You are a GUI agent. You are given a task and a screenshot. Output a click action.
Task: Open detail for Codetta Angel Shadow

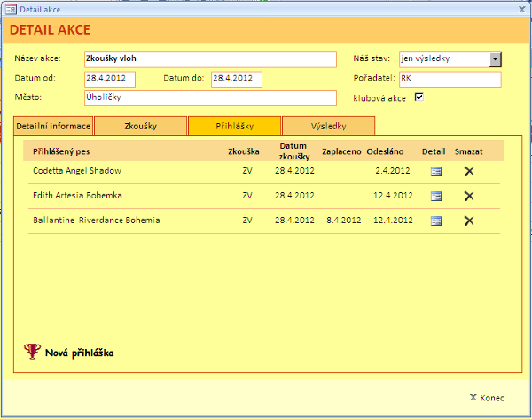(x=436, y=172)
